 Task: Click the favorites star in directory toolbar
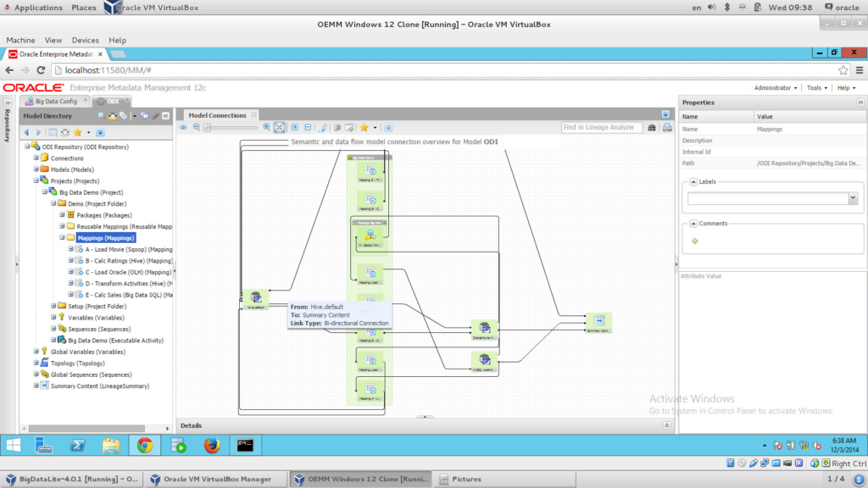[78, 133]
